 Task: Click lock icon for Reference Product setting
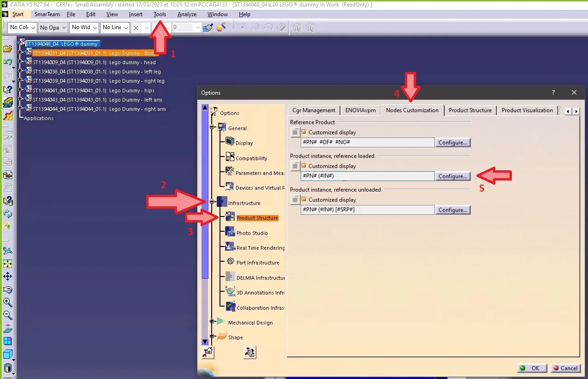[295, 132]
